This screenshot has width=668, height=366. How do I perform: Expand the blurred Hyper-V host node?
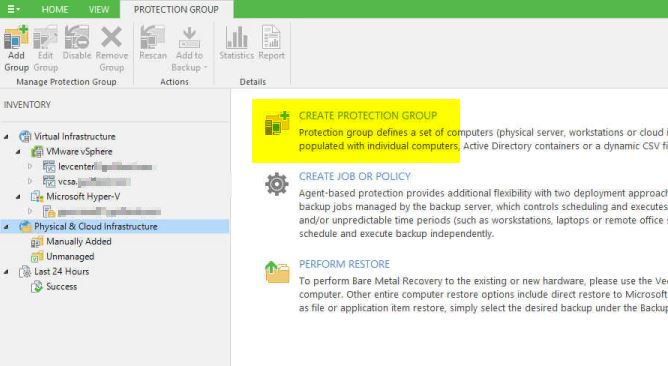coord(30,211)
